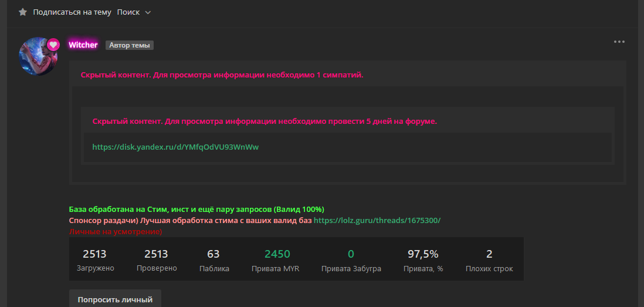The height and width of the screenshot is (307, 644).
Task: Click the green Привата MYR 2450 value
Action: pyautogui.click(x=277, y=254)
